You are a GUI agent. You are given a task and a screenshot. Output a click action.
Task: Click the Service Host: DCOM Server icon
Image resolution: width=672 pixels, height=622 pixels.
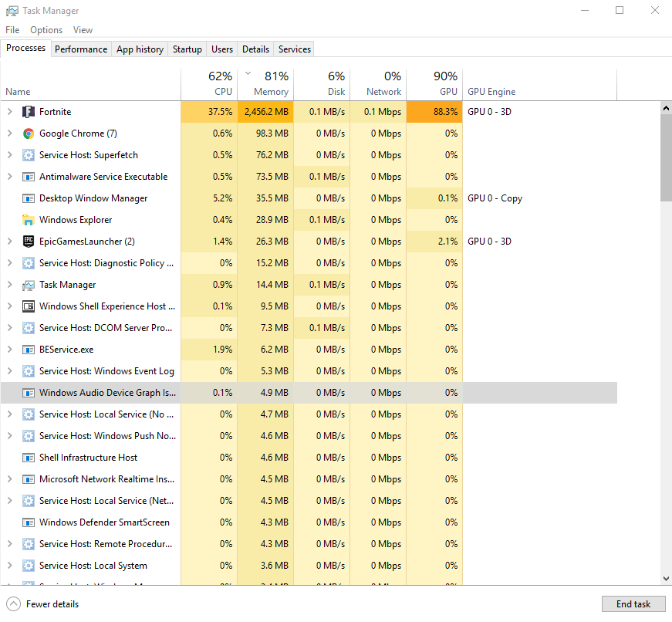29,328
